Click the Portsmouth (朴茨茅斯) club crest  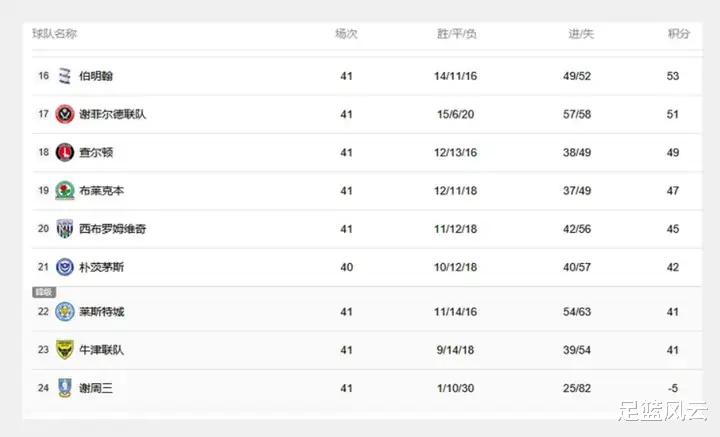65,267
